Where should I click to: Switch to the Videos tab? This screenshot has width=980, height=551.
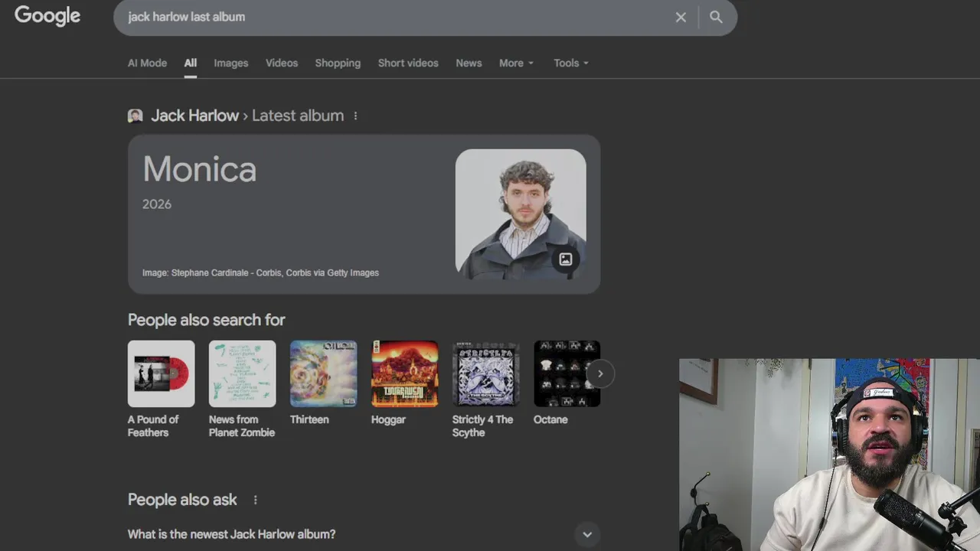point(282,63)
